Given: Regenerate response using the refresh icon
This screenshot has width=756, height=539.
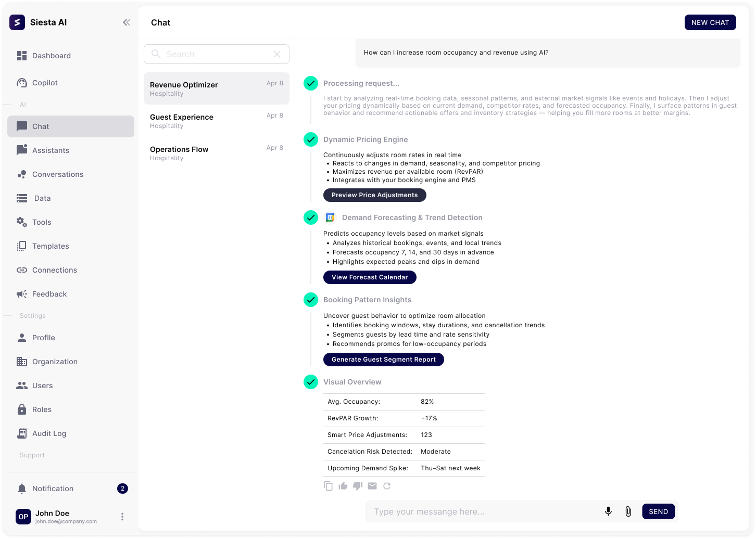Looking at the screenshot, I should coord(387,486).
